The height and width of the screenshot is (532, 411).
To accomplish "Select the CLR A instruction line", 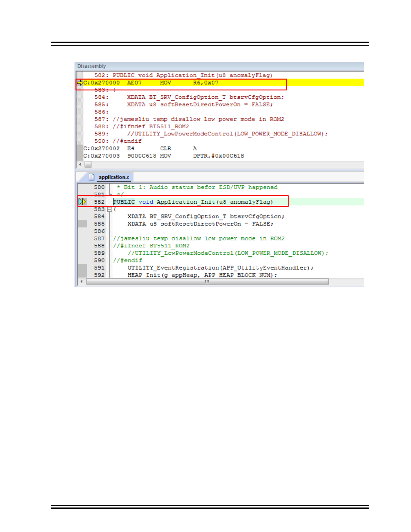I will click(x=220, y=148).
